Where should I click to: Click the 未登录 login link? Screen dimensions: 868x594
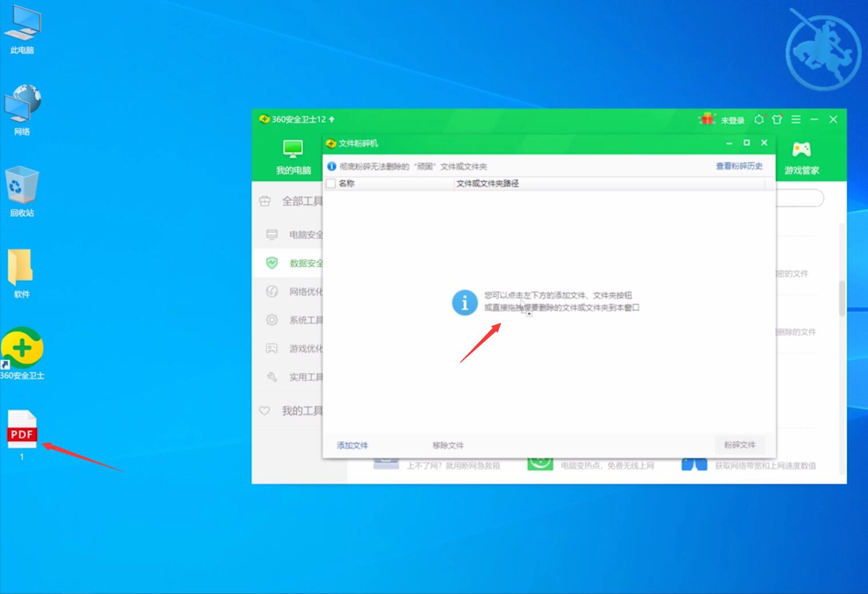point(732,120)
